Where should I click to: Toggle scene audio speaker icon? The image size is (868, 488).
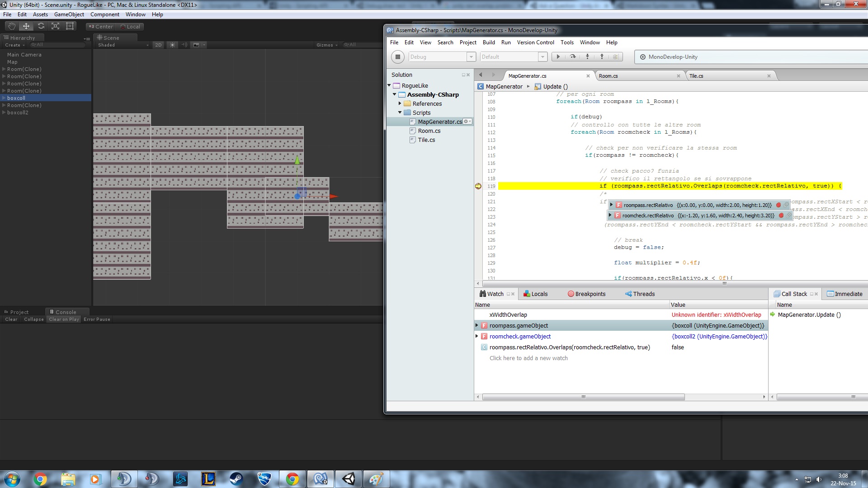184,45
